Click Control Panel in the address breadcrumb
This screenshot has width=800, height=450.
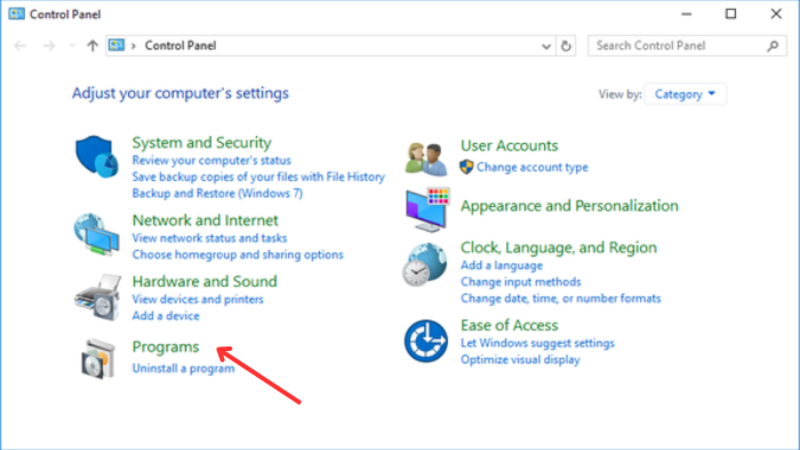pos(181,45)
